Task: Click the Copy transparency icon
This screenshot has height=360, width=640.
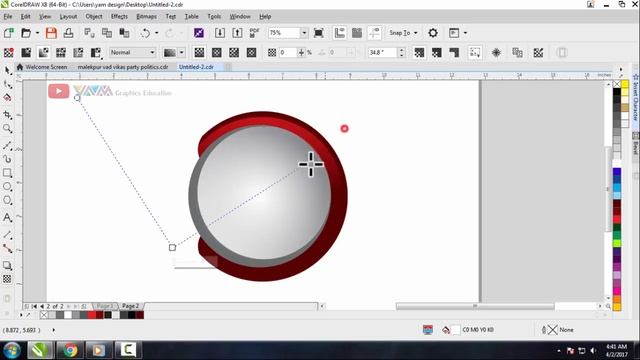Action: (x=517, y=53)
